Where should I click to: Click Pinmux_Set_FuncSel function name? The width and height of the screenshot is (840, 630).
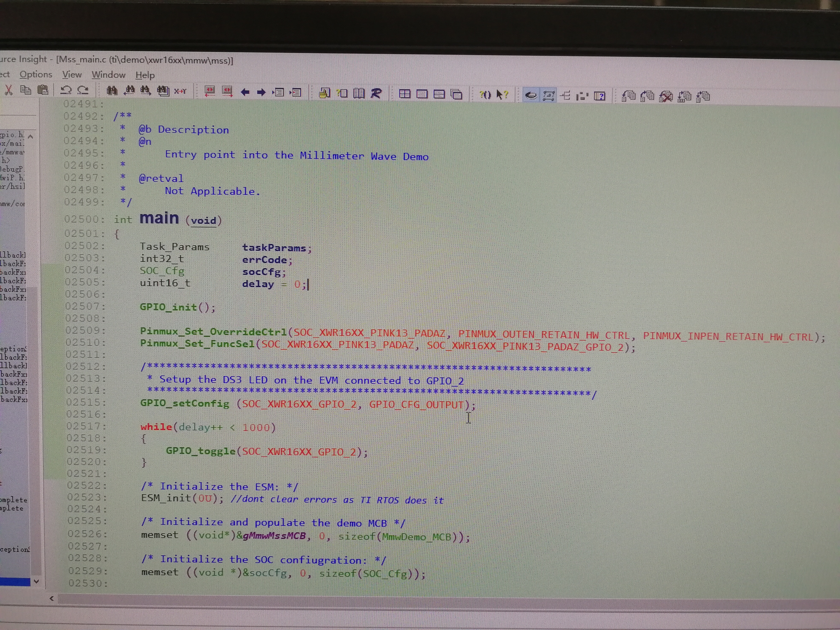click(x=198, y=343)
